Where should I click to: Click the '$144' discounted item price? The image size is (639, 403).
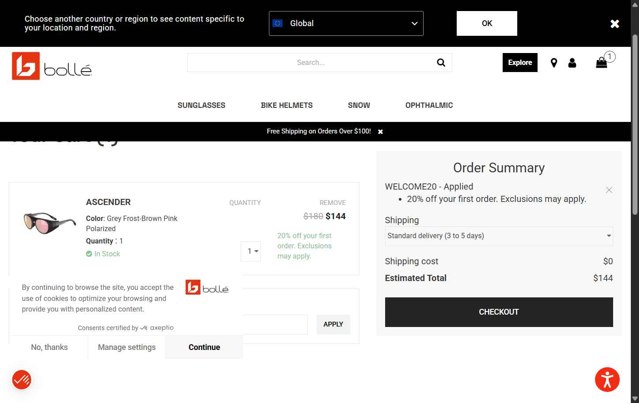(336, 216)
